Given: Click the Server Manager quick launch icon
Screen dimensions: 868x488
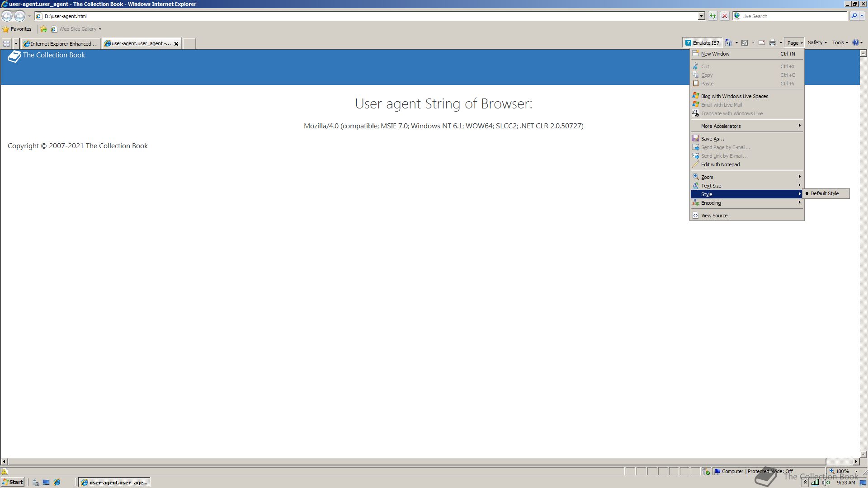Looking at the screenshot, I should [36, 483].
